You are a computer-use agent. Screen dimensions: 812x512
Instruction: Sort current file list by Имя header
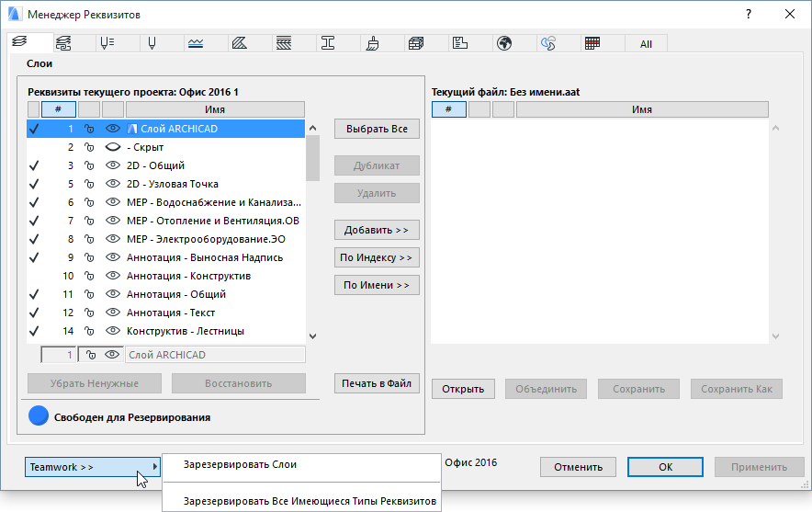(642, 109)
